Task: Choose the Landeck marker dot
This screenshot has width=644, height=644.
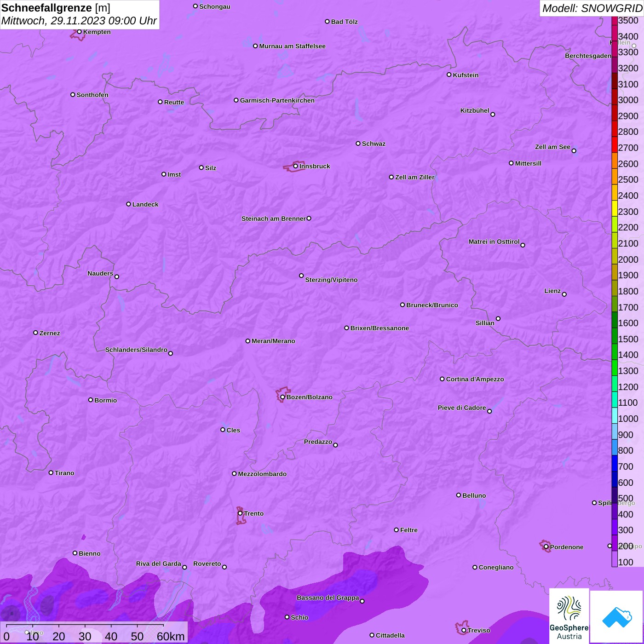Action: [128, 204]
